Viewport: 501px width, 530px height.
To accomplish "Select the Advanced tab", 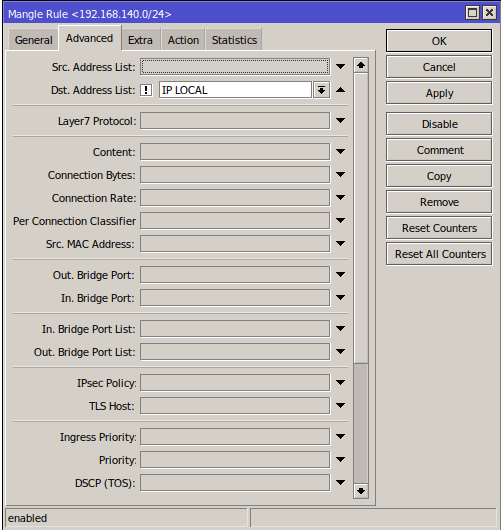I will [90, 38].
